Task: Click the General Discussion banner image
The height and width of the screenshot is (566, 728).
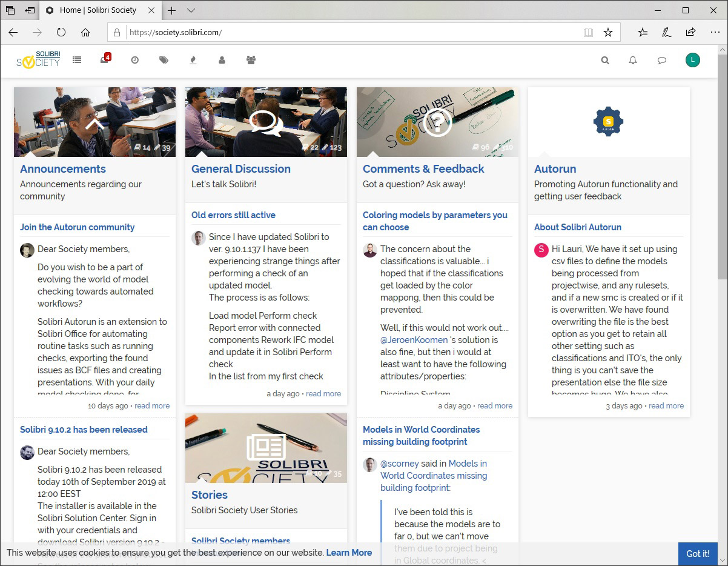Action: [266, 122]
